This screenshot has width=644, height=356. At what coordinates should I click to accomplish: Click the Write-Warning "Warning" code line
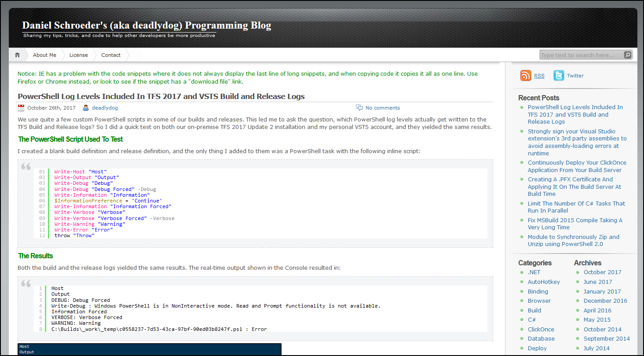click(90, 224)
